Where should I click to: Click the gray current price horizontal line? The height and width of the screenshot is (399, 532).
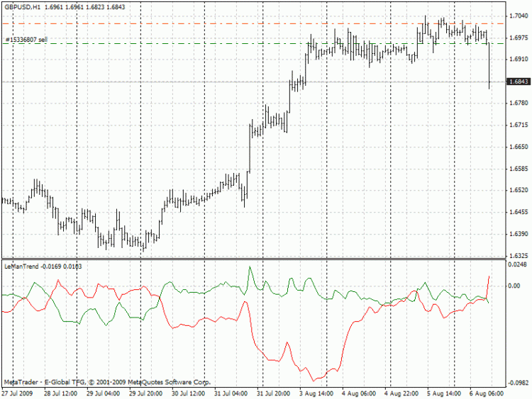(213, 82)
